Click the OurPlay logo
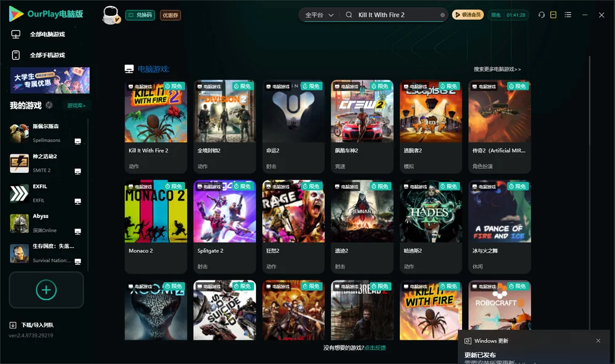This screenshot has height=364, width=615. tap(46, 14)
